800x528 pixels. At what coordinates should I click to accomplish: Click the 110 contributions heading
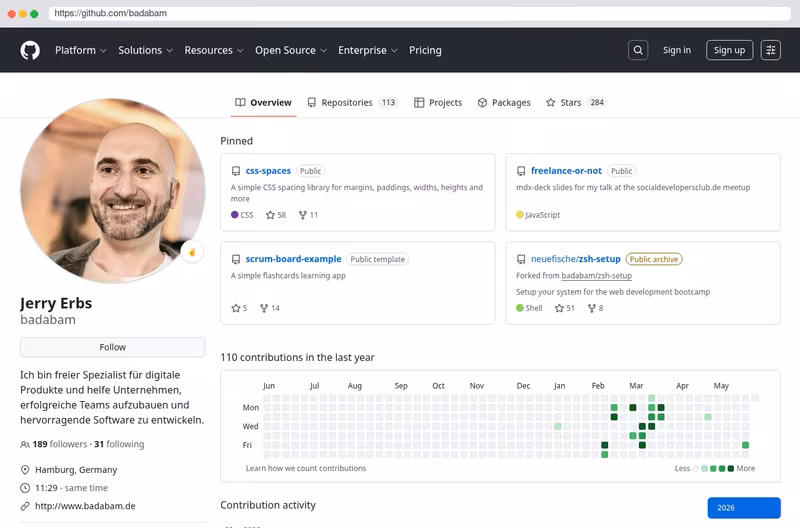coord(297,357)
